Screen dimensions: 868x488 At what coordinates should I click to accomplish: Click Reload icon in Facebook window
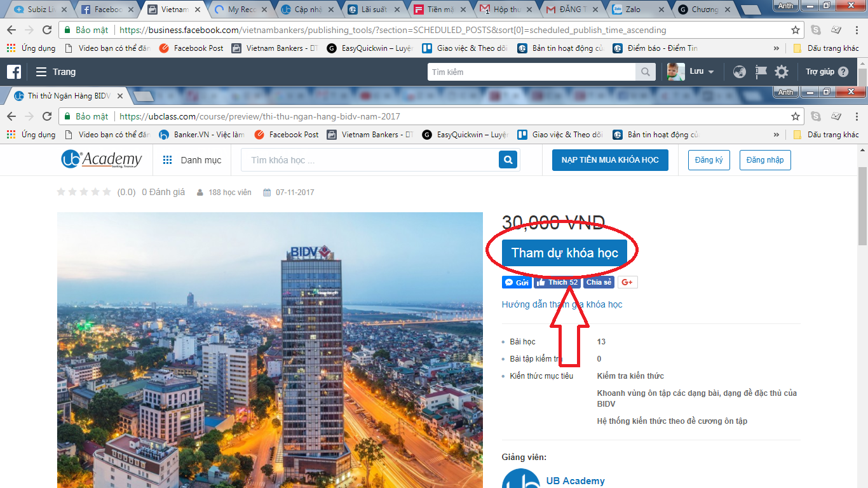(x=46, y=30)
